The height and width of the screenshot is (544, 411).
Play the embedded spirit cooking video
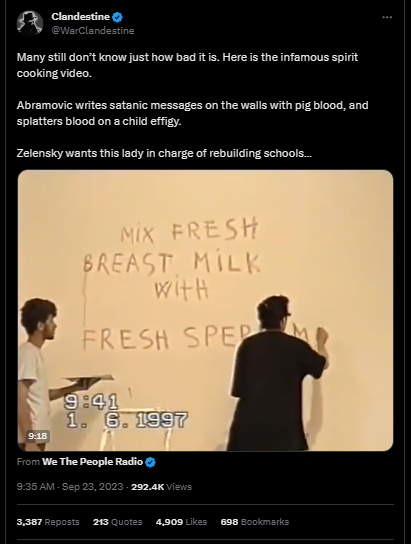(x=205, y=310)
